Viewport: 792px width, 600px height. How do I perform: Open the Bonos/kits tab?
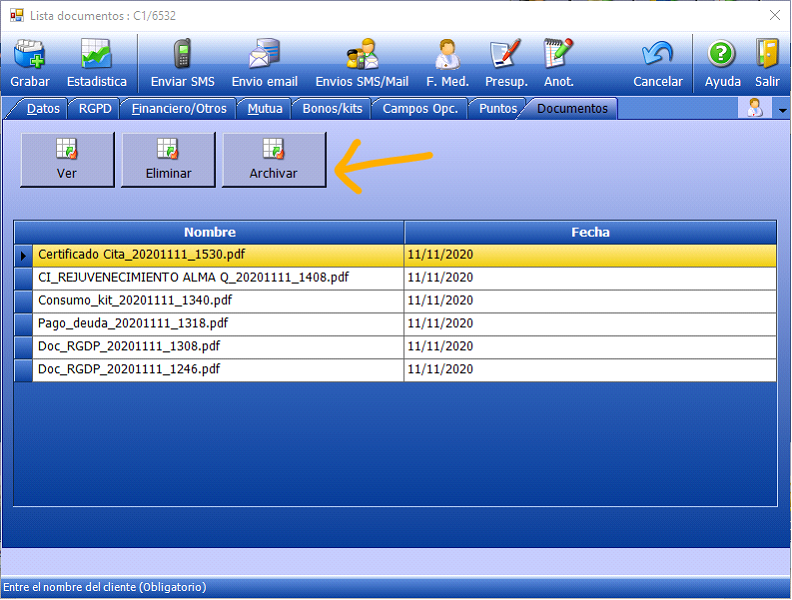pyautogui.click(x=332, y=108)
